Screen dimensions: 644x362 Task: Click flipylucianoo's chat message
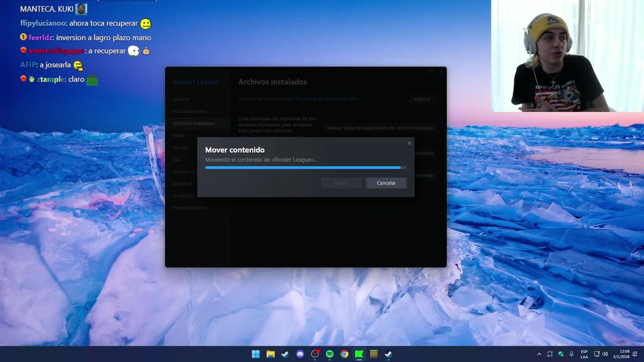[x=86, y=23]
